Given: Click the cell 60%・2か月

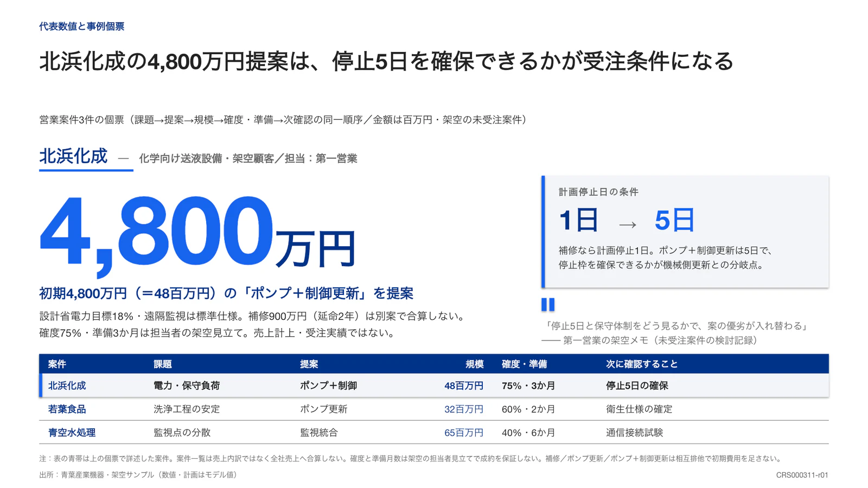Looking at the screenshot, I should click(528, 409).
